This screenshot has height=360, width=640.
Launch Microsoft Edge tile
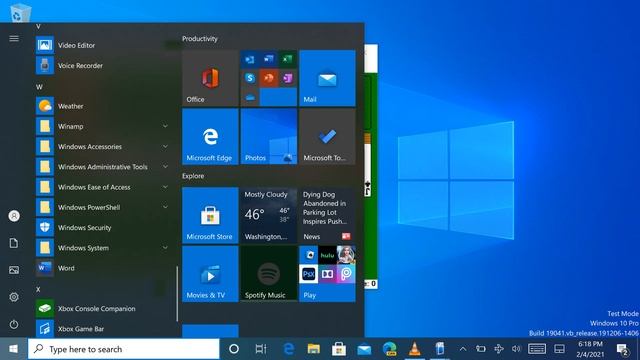tap(210, 137)
